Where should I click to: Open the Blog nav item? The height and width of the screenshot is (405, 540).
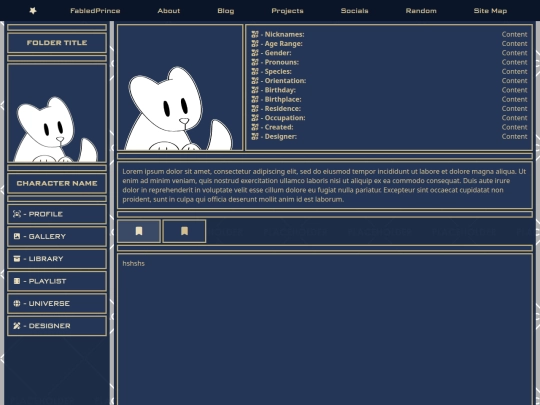[226, 11]
